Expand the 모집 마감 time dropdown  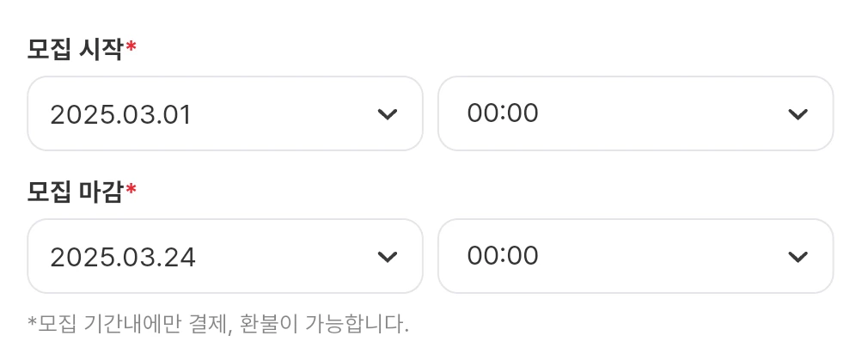(635, 256)
